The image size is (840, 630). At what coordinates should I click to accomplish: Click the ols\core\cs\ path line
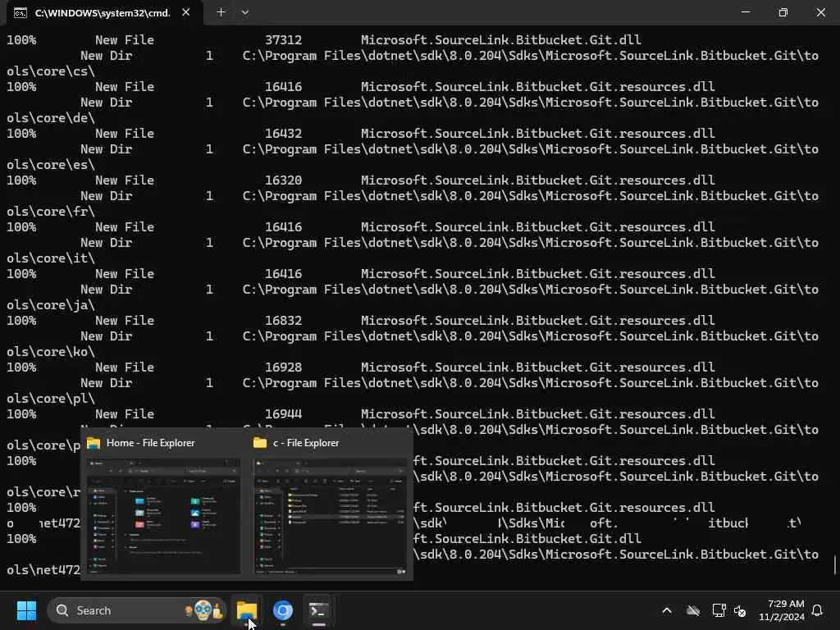click(x=51, y=71)
